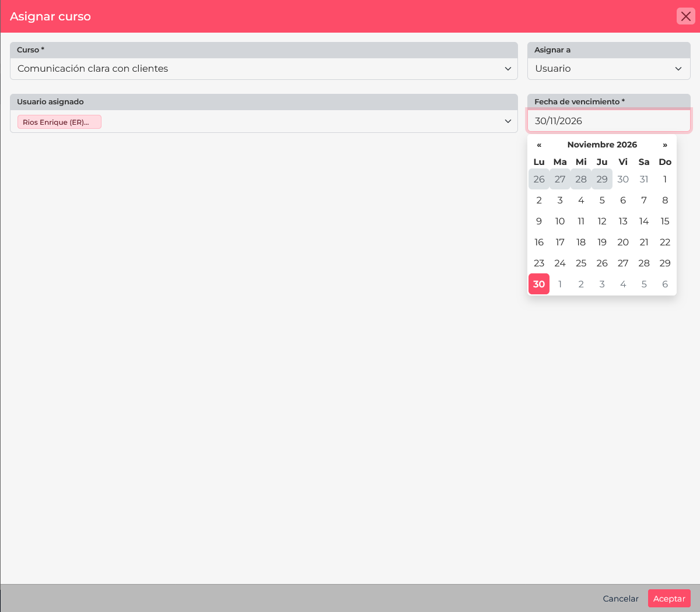Viewport: 700px width, 612px height.
Task: Expand the Usuario asignado dropdown
Action: click(264, 121)
